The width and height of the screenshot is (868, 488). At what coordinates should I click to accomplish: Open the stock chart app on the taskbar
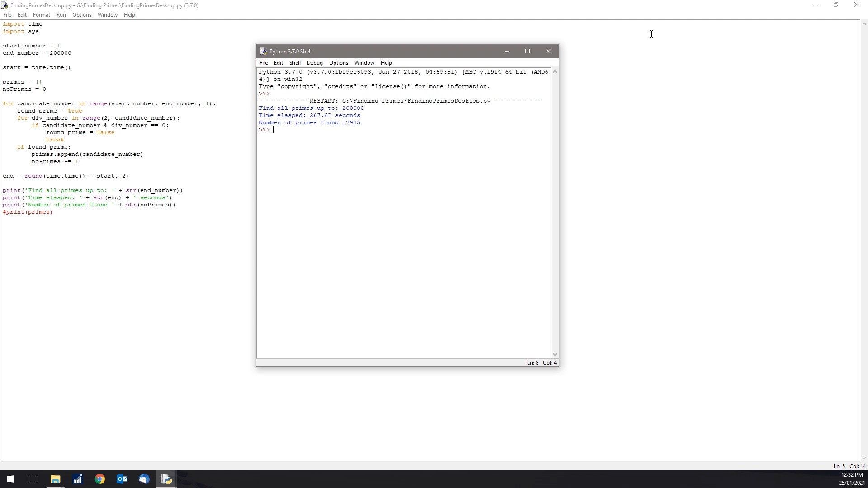(x=78, y=479)
